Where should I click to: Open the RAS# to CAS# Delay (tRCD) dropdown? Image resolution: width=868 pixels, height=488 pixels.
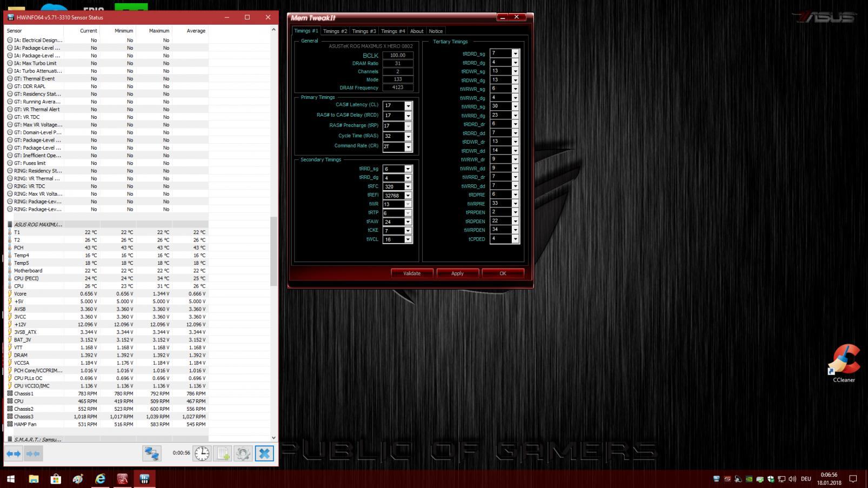pyautogui.click(x=408, y=116)
